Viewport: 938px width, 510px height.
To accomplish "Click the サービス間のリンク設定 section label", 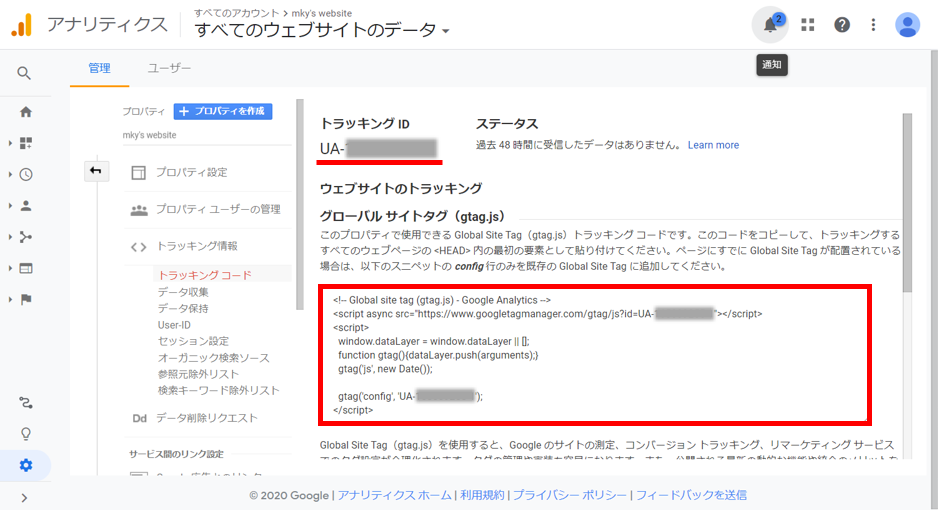I will coord(176,454).
